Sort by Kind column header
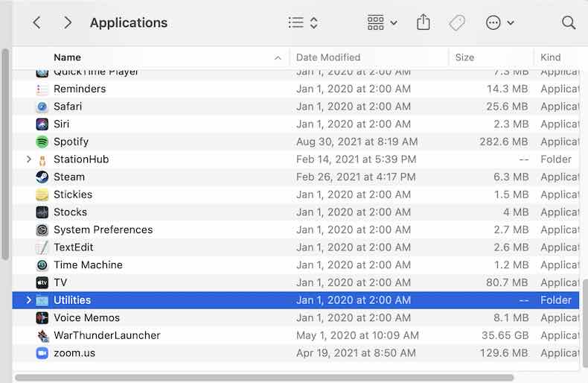 click(550, 57)
